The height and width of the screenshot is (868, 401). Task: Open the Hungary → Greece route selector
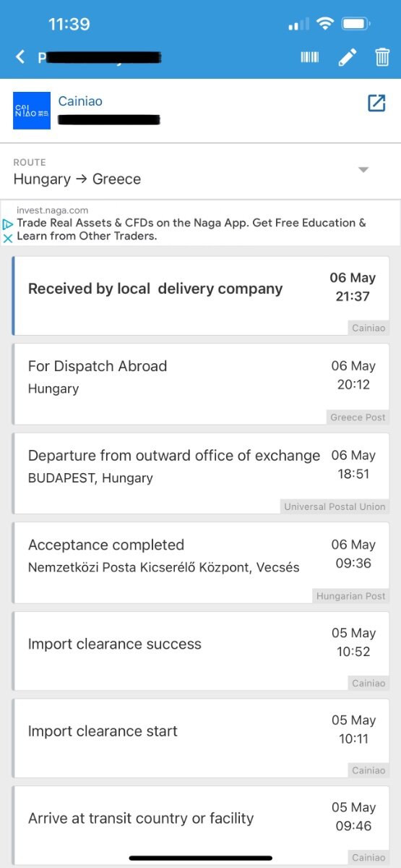pyautogui.click(x=200, y=171)
